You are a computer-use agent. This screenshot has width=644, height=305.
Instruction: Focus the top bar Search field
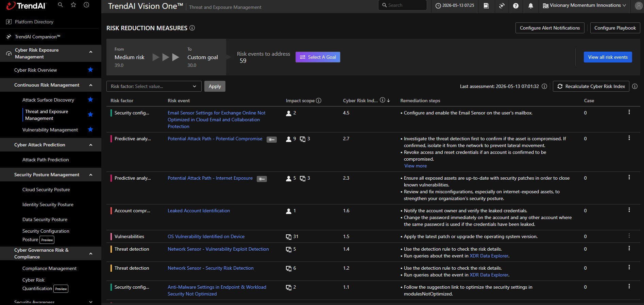(x=403, y=5)
